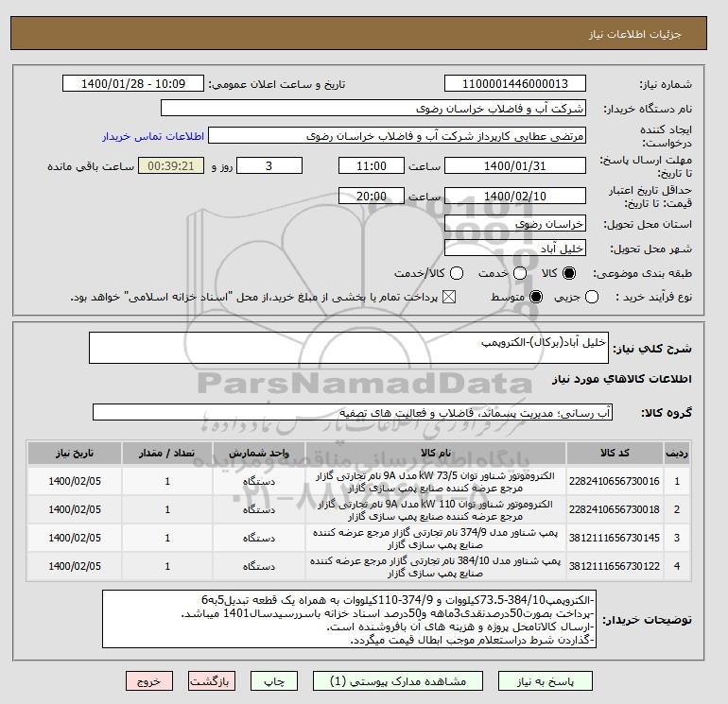Toggle Islamic treasury payment checkbox

[449, 297]
